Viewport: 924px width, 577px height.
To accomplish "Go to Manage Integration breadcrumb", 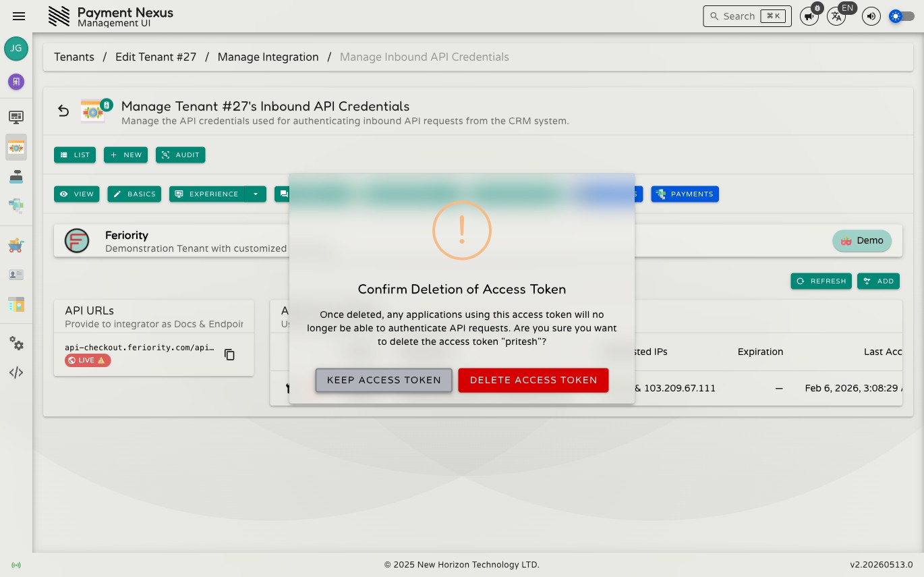I will (268, 57).
